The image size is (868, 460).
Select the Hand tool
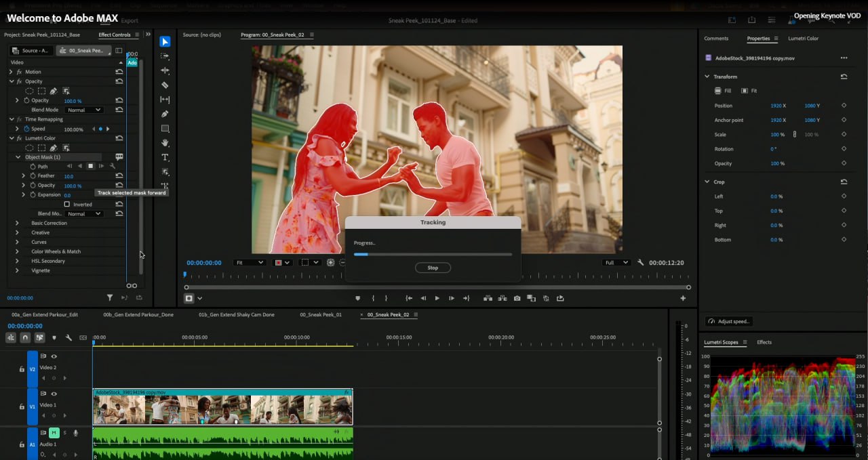click(x=165, y=143)
